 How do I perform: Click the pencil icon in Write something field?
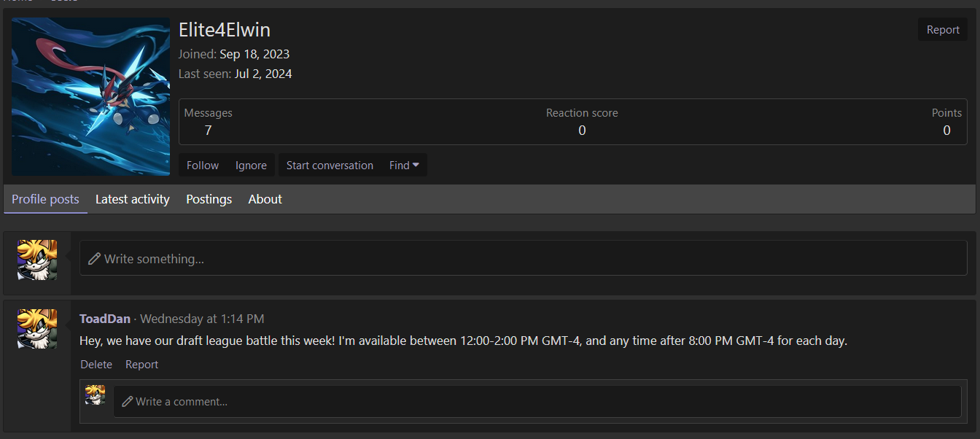click(95, 258)
